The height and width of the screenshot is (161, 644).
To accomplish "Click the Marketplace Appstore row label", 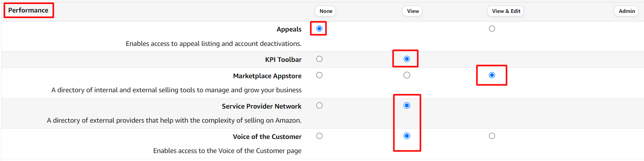I will [x=267, y=76].
